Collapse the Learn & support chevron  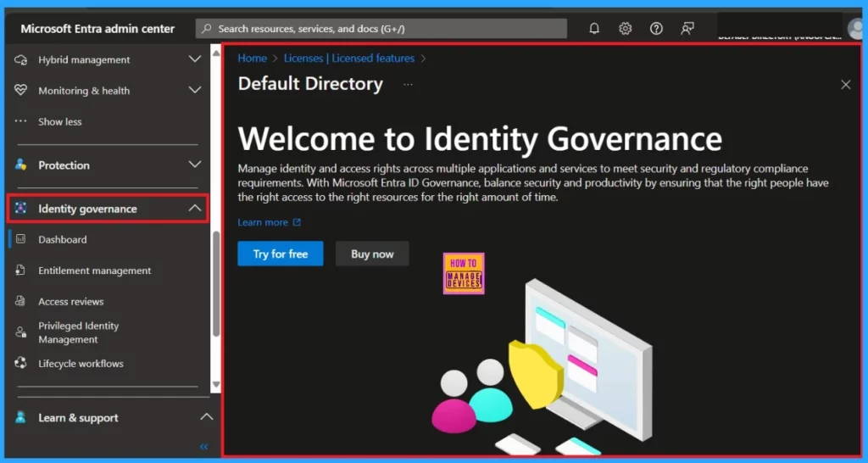pyautogui.click(x=206, y=417)
